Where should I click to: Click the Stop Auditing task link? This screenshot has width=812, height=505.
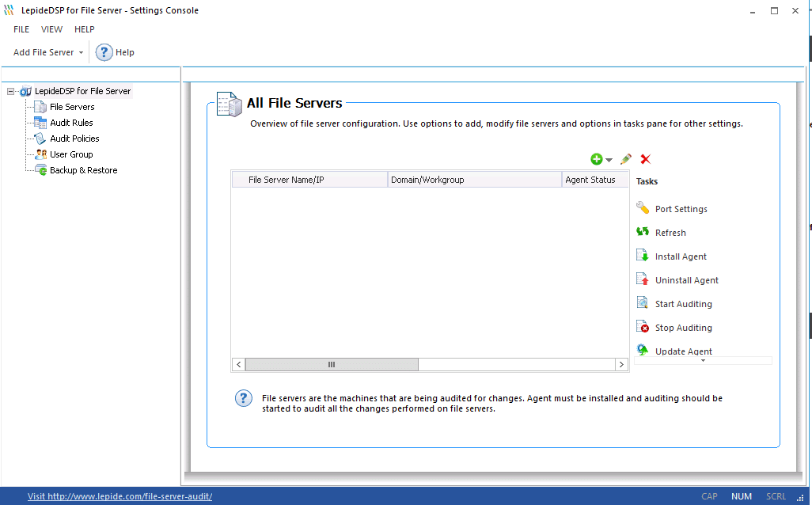coord(684,328)
